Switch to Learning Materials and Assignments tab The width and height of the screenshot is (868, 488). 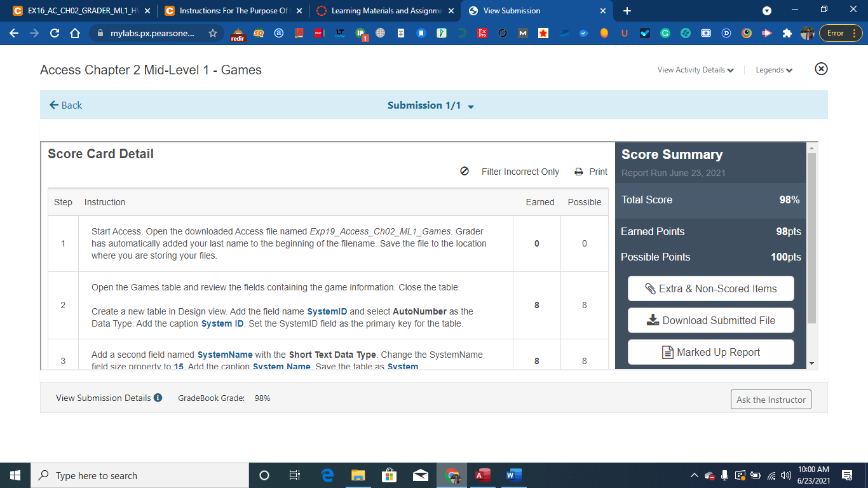[385, 11]
